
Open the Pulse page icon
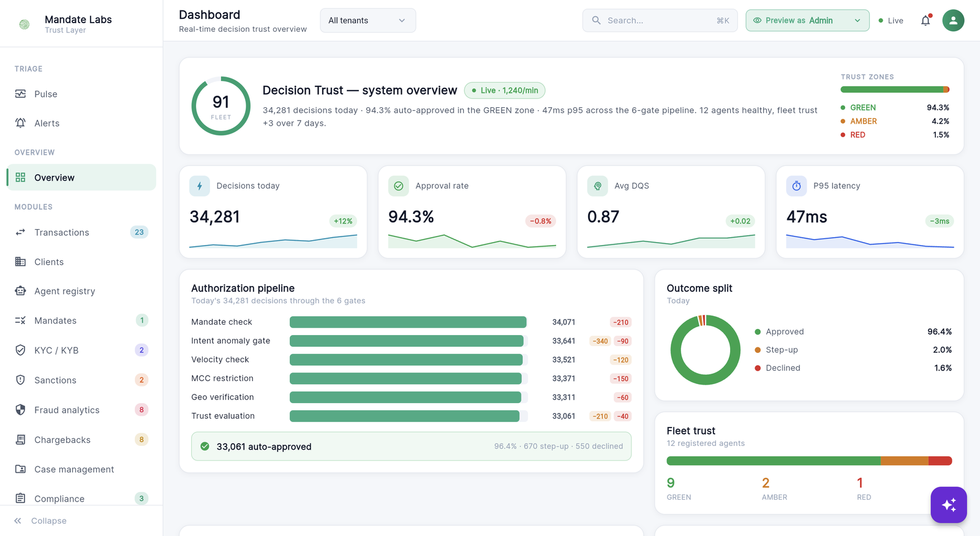click(x=20, y=94)
